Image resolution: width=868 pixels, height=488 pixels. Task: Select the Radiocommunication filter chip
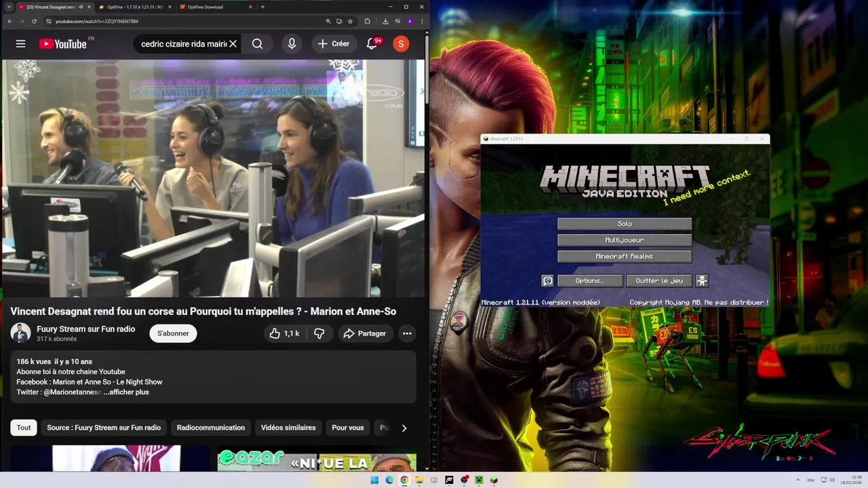211,428
